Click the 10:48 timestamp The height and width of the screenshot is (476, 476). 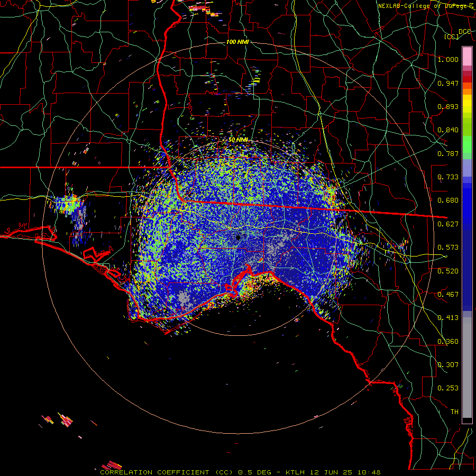click(x=369, y=472)
